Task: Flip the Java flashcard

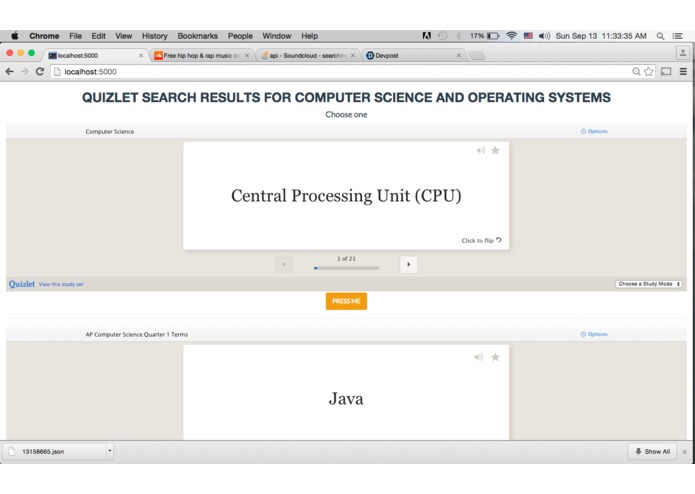Action: pyautogui.click(x=346, y=393)
